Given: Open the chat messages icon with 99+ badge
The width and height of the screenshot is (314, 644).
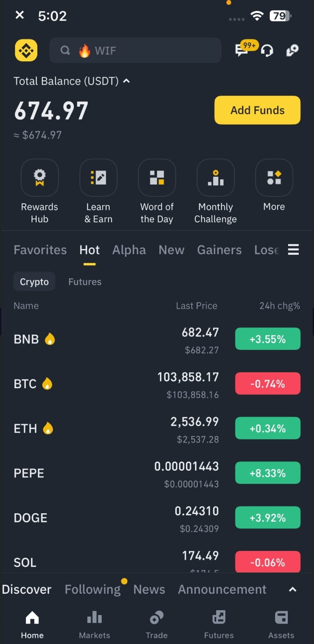Looking at the screenshot, I should 242,50.
